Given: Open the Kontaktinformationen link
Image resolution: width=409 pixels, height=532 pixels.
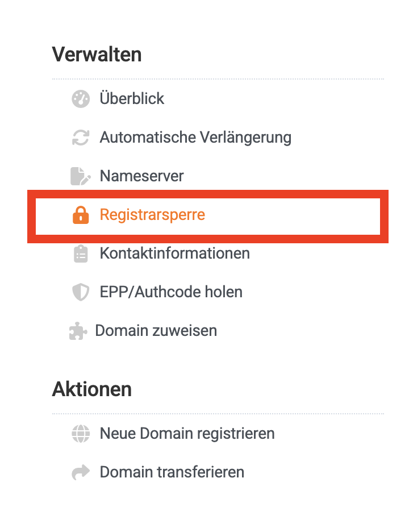Looking at the screenshot, I should [x=174, y=253].
